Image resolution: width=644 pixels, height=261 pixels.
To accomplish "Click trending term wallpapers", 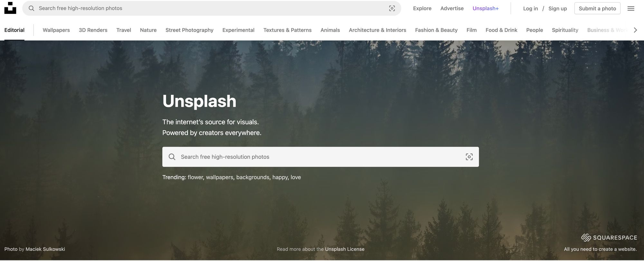I will pos(220,177).
